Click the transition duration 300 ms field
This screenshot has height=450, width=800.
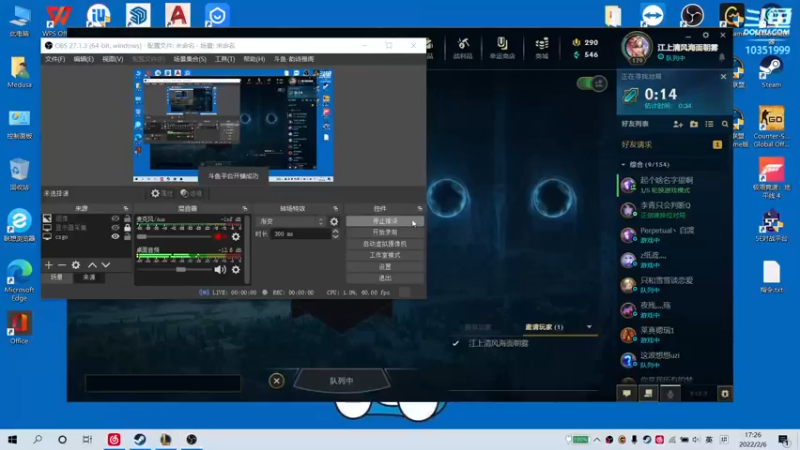(301, 234)
